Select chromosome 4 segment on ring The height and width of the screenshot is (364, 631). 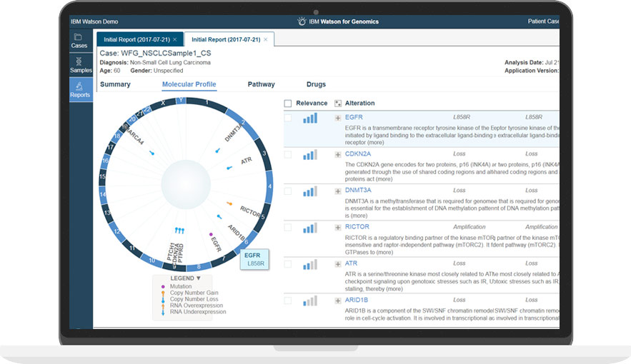click(x=269, y=186)
